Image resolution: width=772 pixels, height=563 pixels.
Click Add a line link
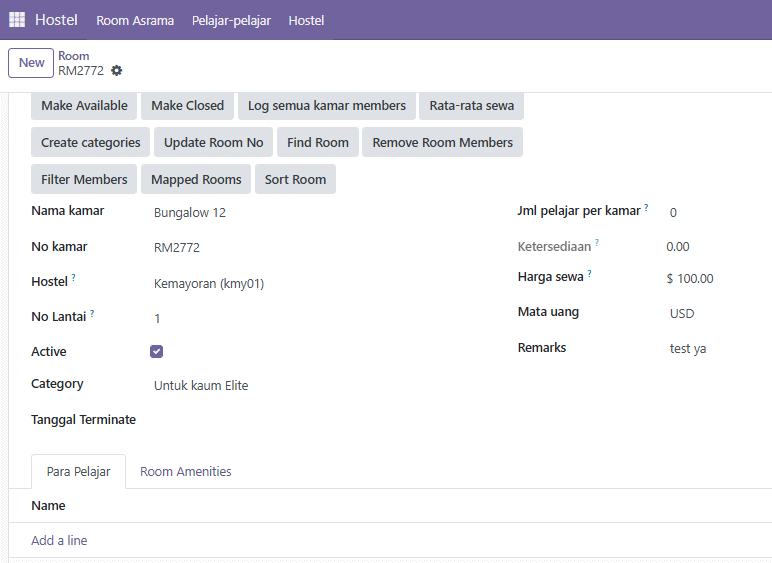(x=59, y=540)
